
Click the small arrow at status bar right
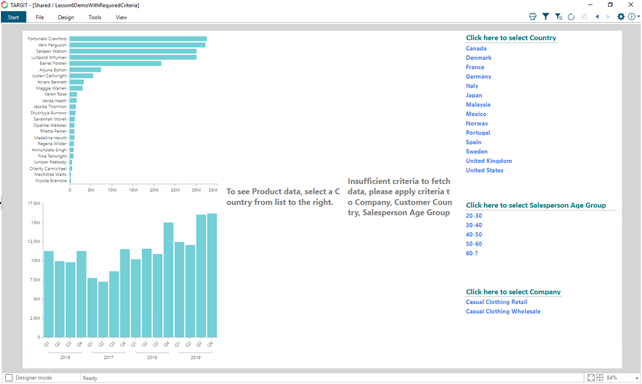[x=637, y=378]
